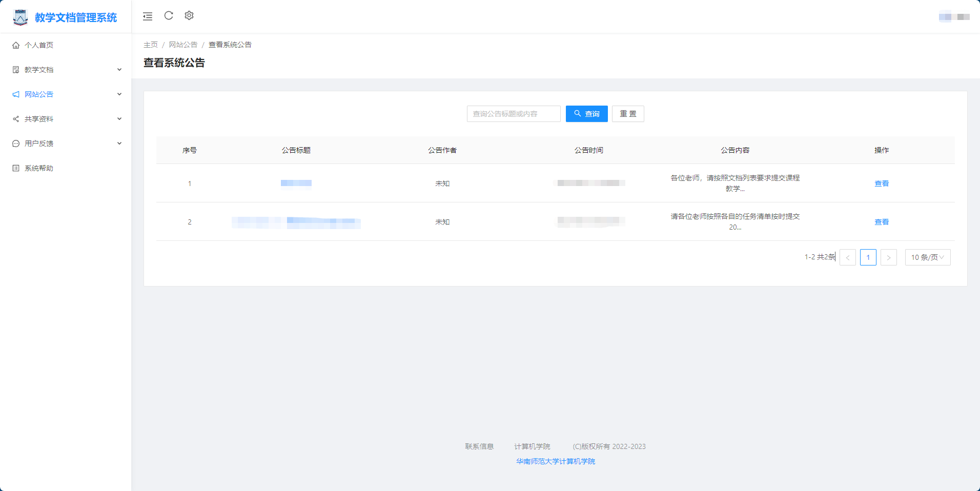Click 未知 author in row 1
This screenshot has width=980, height=491.
click(x=442, y=183)
